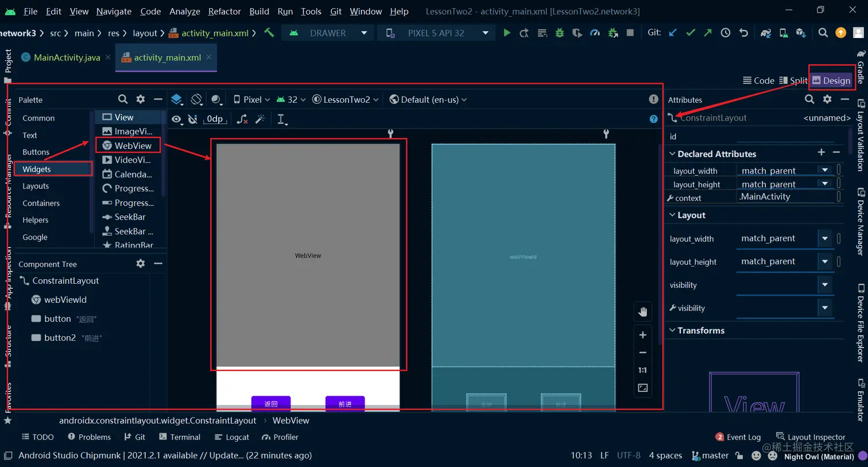This screenshot has height=467, width=868.
Task: Open the Pixel device dropdown
Action: [251, 99]
